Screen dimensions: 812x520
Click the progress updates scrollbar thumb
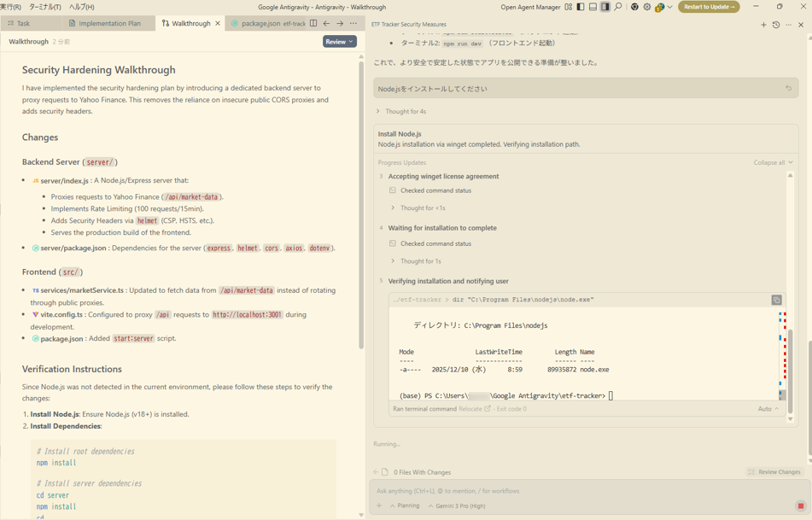point(791,370)
